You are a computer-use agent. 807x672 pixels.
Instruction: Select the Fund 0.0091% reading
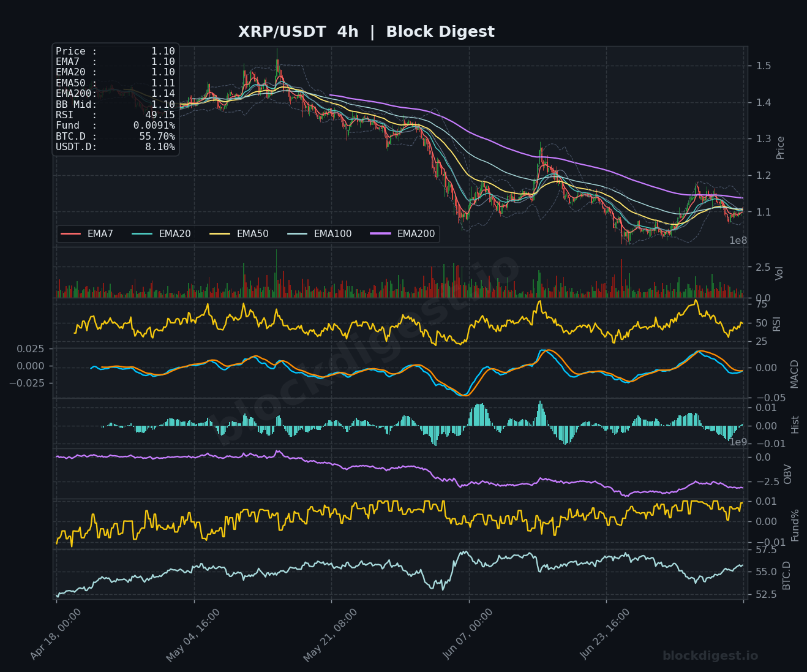tap(115, 126)
